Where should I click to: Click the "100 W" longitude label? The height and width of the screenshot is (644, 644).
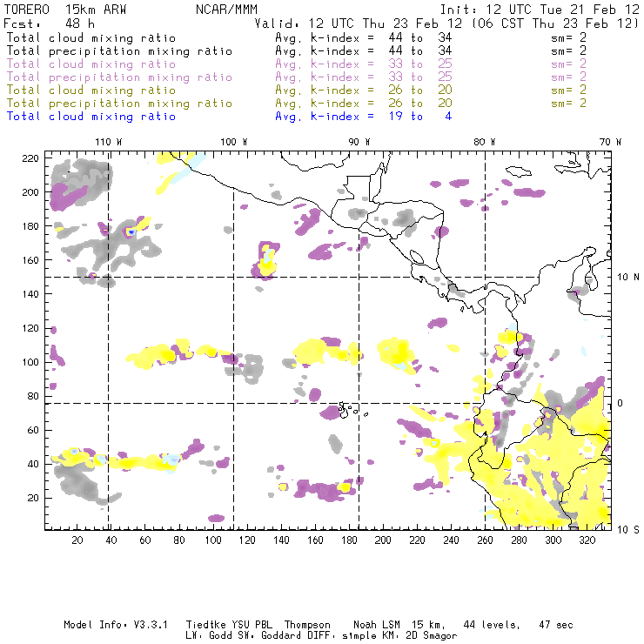pos(234,142)
